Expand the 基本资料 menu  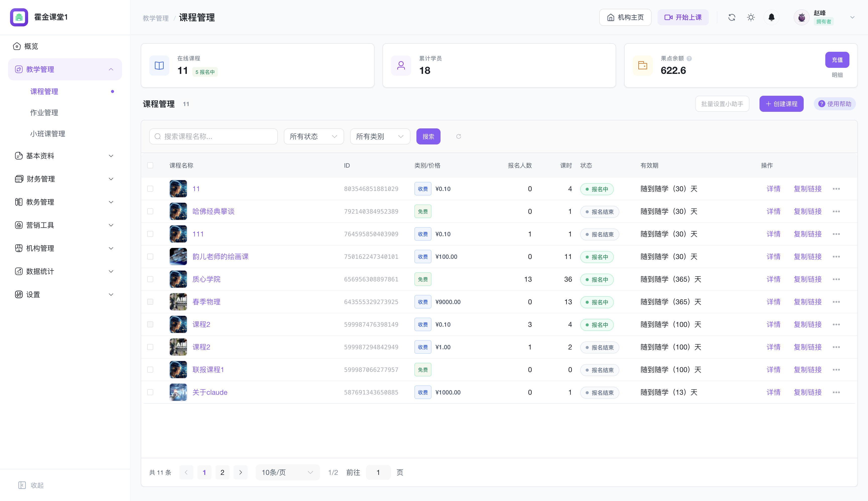pyautogui.click(x=65, y=156)
